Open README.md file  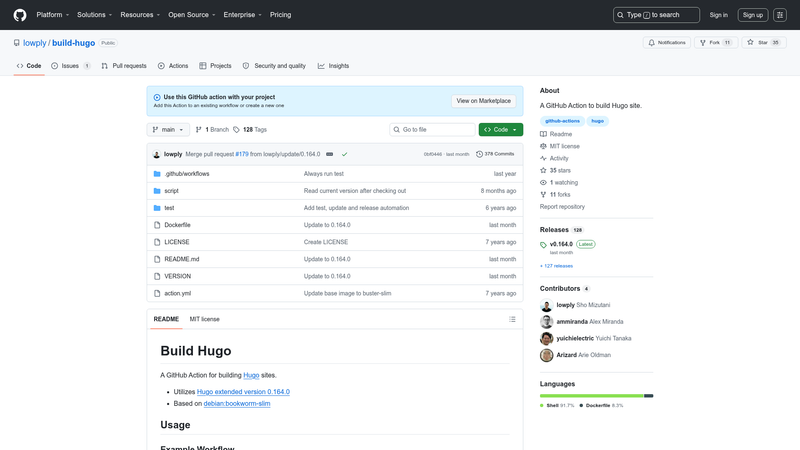(182, 259)
